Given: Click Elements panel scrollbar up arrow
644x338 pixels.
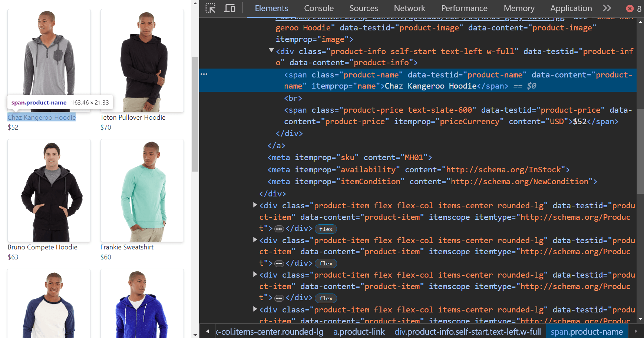Looking at the screenshot, I should tap(640, 21).
